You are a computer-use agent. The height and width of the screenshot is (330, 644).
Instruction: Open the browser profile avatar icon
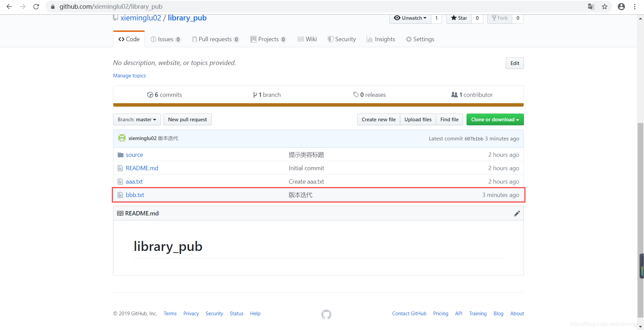point(621,7)
